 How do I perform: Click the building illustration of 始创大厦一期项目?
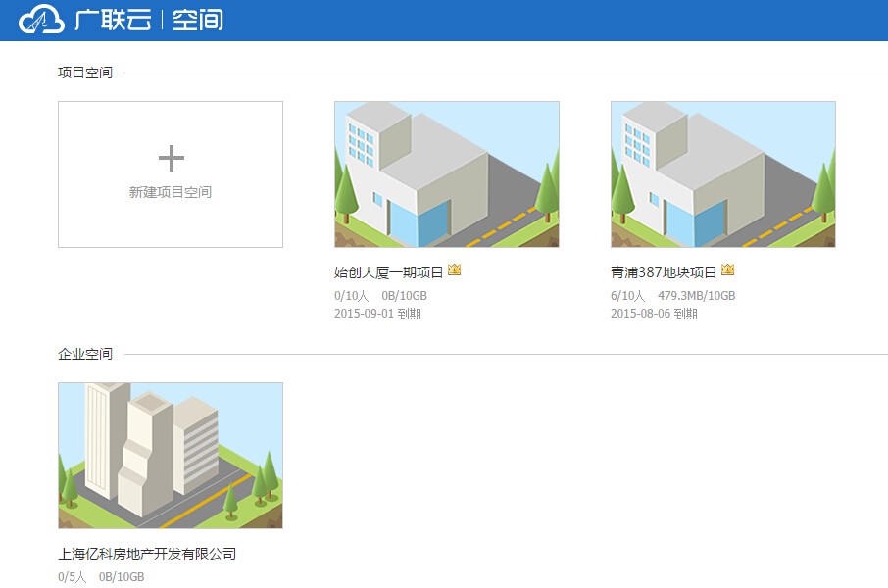(447, 173)
